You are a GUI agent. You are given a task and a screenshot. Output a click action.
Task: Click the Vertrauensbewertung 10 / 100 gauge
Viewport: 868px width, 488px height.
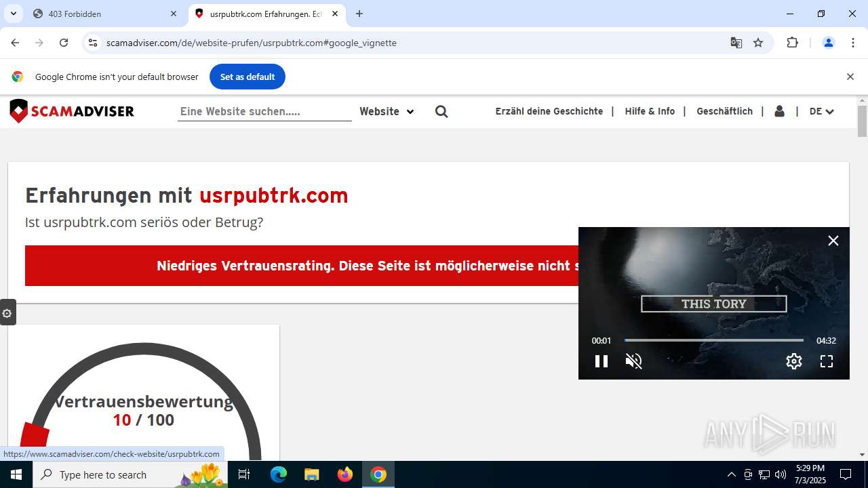click(143, 403)
